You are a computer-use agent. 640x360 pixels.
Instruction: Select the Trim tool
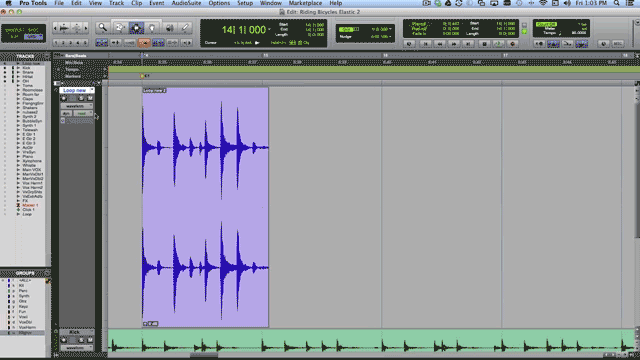point(119,28)
